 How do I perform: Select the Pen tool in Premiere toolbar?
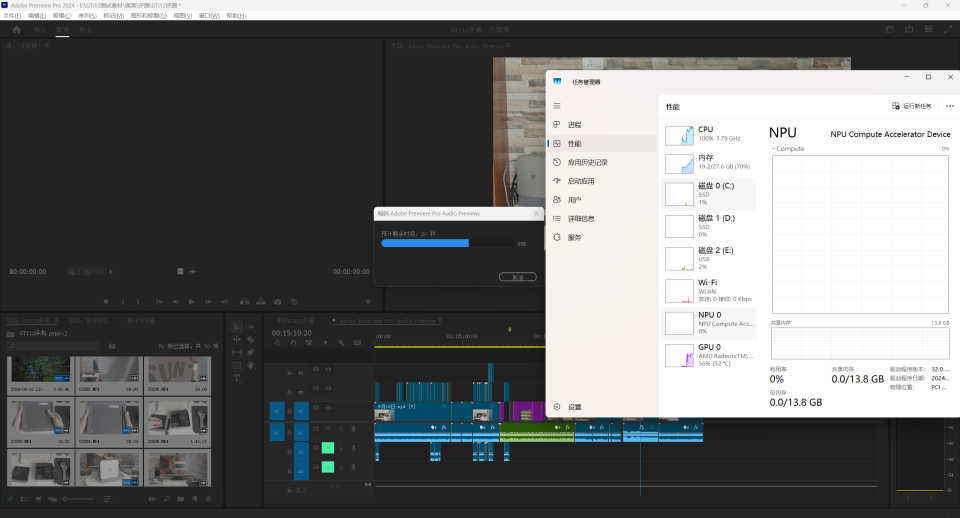(x=251, y=353)
